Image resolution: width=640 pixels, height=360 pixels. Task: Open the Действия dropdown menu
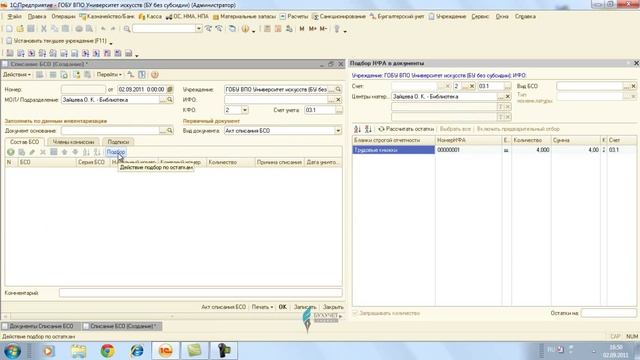(17, 75)
